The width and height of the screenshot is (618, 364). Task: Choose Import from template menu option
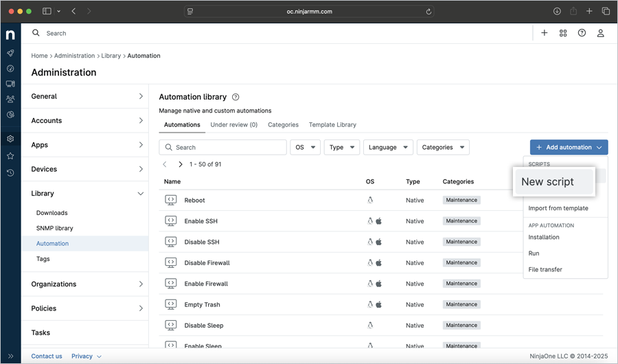coord(558,208)
